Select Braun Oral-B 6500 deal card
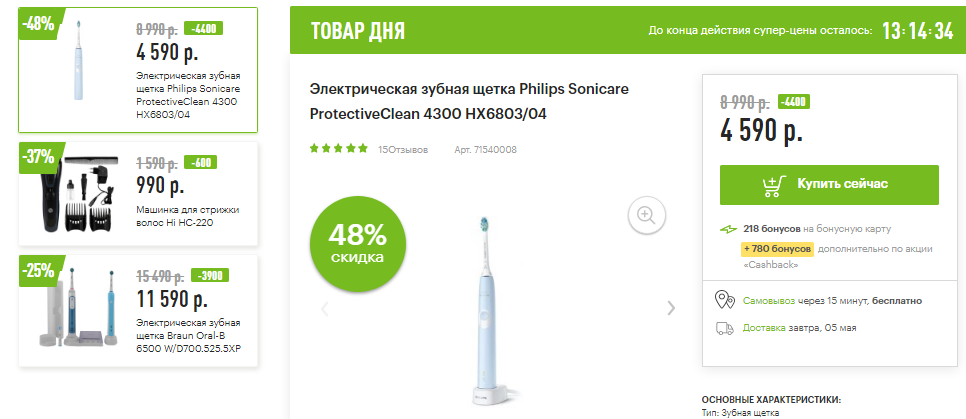 pyautogui.click(x=138, y=311)
